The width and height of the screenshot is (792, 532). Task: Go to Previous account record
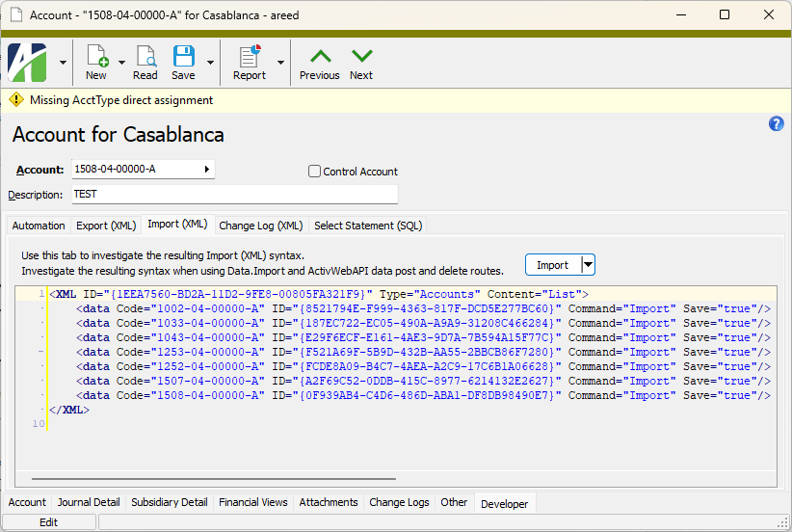click(x=320, y=65)
